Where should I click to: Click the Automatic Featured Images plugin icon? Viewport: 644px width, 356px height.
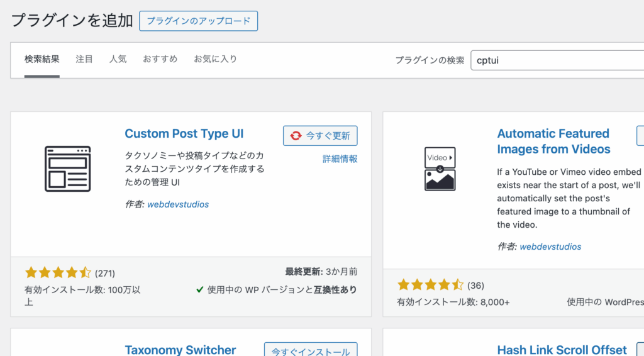pos(440,169)
